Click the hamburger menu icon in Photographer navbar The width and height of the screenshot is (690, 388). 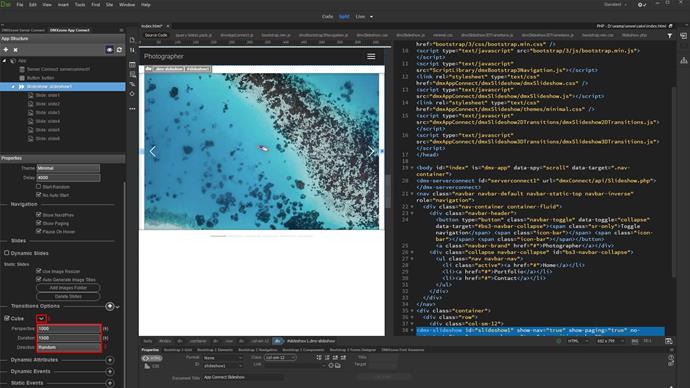(x=371, y=56)
